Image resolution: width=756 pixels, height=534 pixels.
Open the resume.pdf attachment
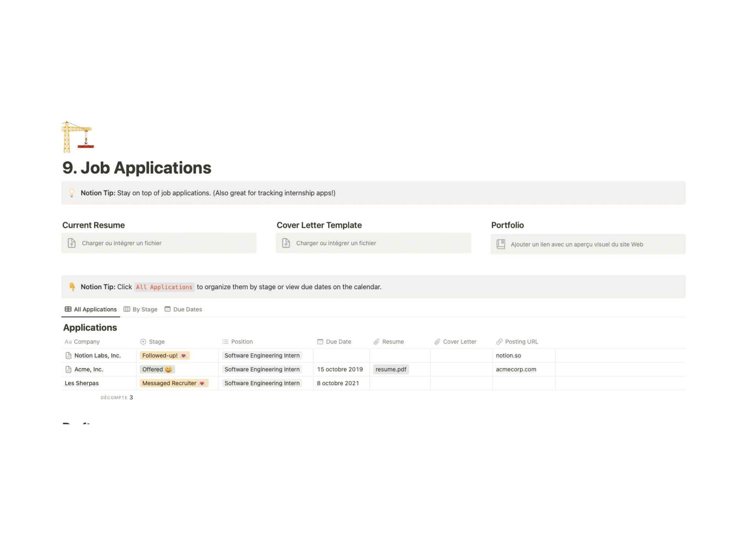(x=391, y=370)
